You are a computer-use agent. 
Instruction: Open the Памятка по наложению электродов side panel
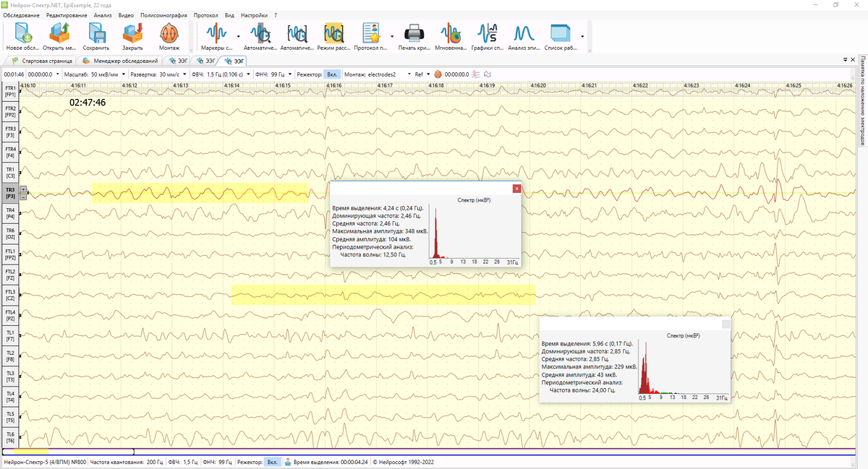tap(862, 100)
